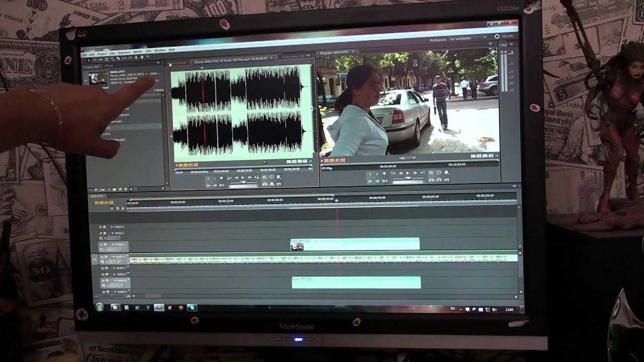Open the Workspace dropdown
The height and width of the screenshot is (362, 644).
click(468, 38)
